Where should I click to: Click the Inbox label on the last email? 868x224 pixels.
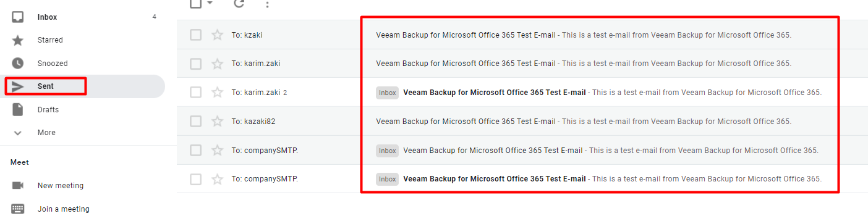388,179
